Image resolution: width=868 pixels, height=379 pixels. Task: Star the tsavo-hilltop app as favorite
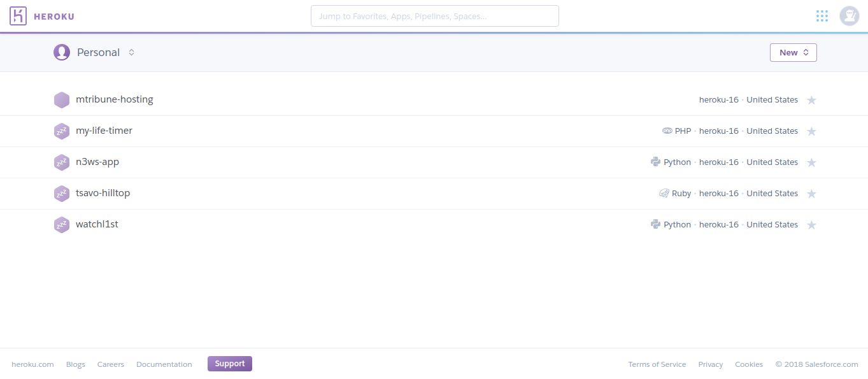coord(811,194)
